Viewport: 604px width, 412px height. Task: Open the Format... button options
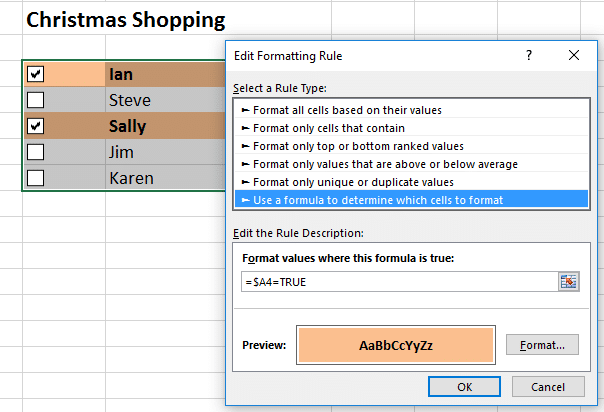542,345
